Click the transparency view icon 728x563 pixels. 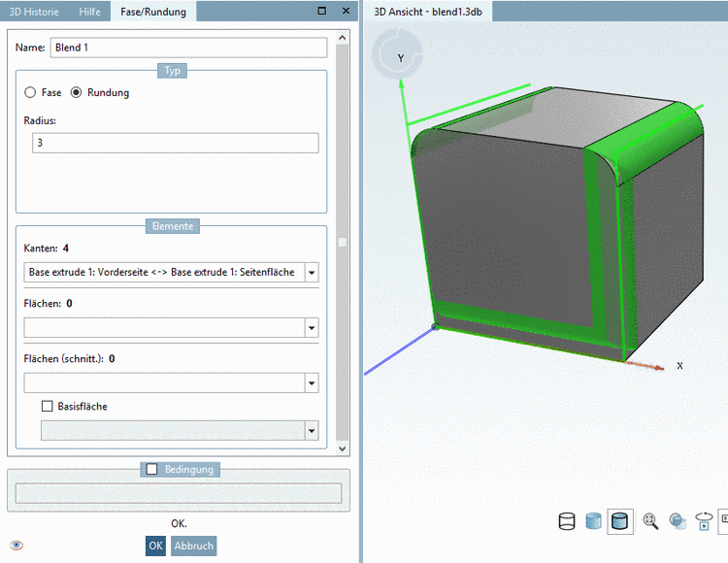click(x=678, y=521)
